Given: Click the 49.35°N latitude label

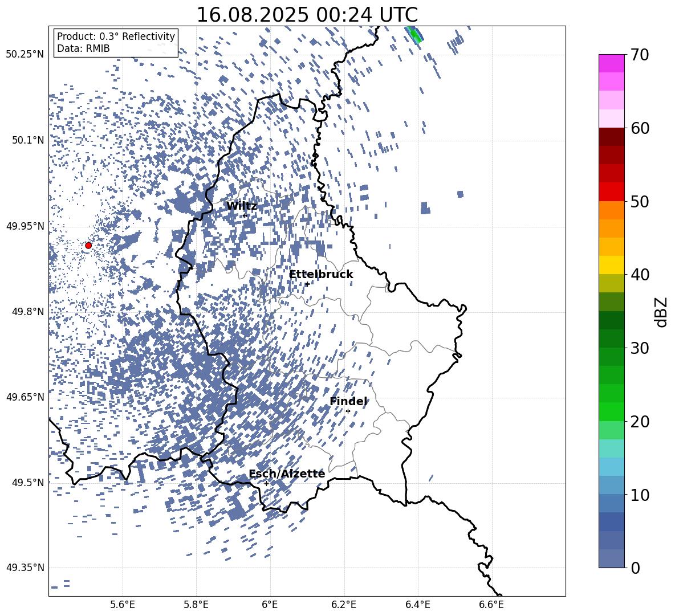Looking at the screenshot, I should (x=26, y=568).
